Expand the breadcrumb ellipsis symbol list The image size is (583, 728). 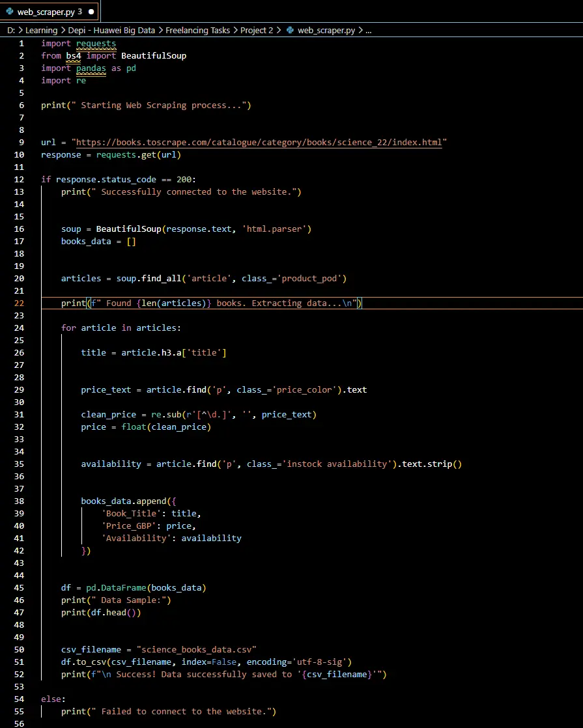[369, 31]
